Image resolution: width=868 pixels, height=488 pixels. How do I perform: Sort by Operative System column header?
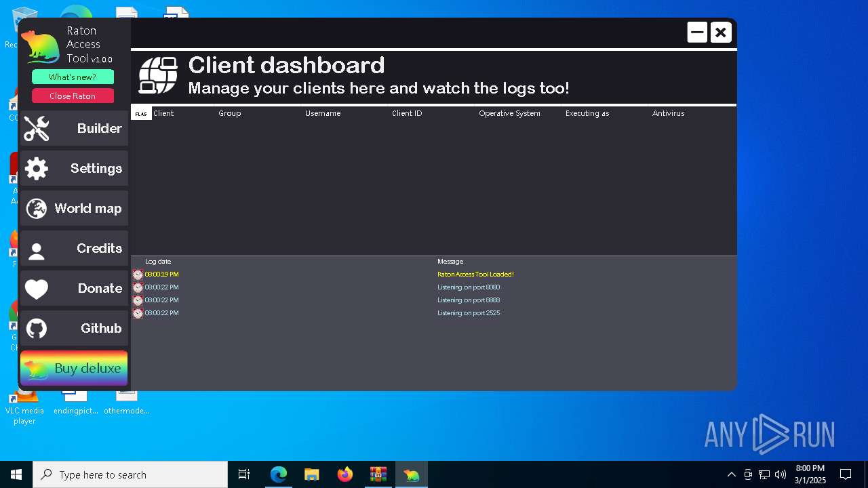(x=509, y=113)
